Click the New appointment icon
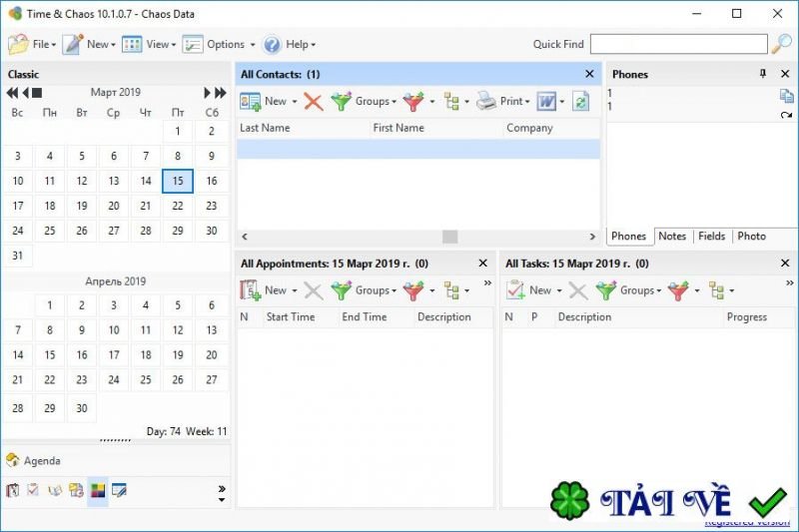The width and height of the screenshot is (799, 532). pyautogui.click(x=251, y=290)
